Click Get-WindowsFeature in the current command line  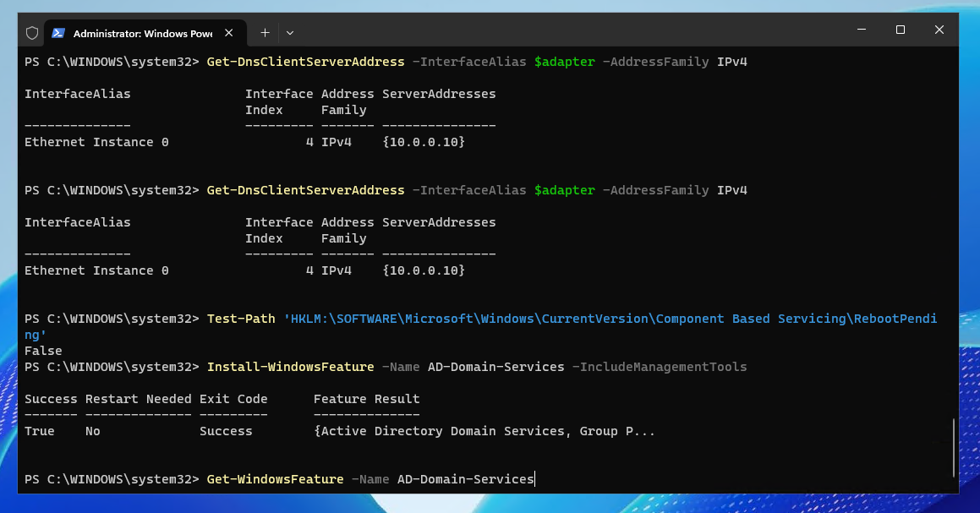click(275, 479)
